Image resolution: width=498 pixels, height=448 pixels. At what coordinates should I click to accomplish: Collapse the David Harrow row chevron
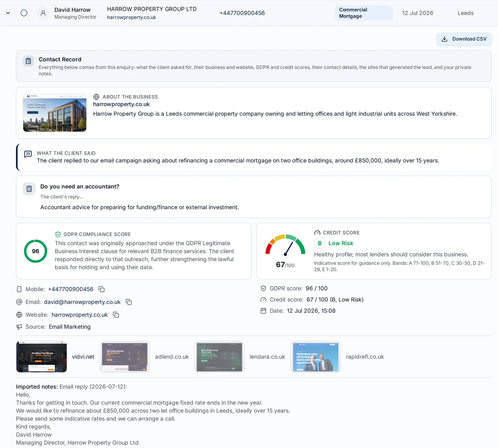(x=8, y=13)
